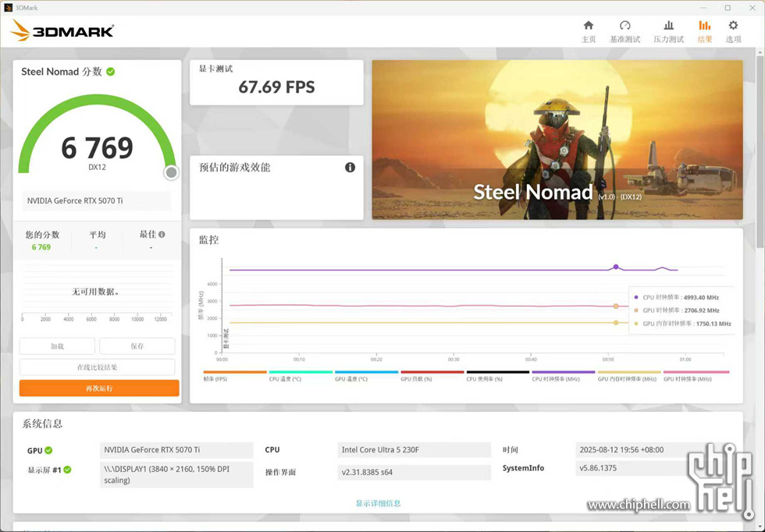765x532 pixels.
Task: Open the 显示详细信息 details link
Action: tap(378, 503)
